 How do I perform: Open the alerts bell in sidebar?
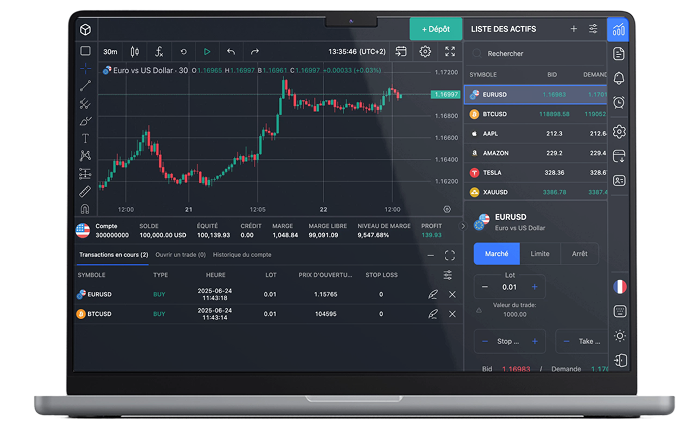point(619,78)
